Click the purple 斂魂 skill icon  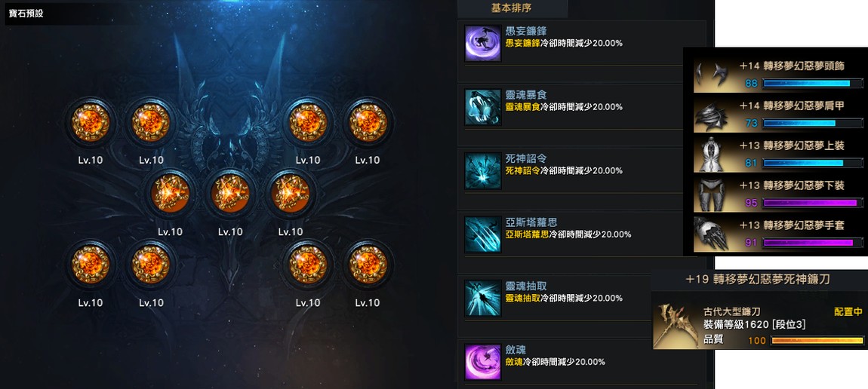click(x=483, y=362)
